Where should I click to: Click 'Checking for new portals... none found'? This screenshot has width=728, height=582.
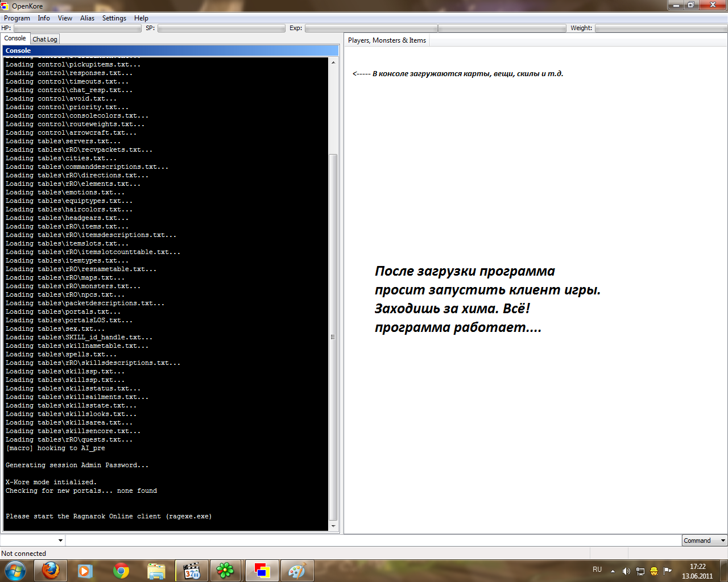(81, 490)
